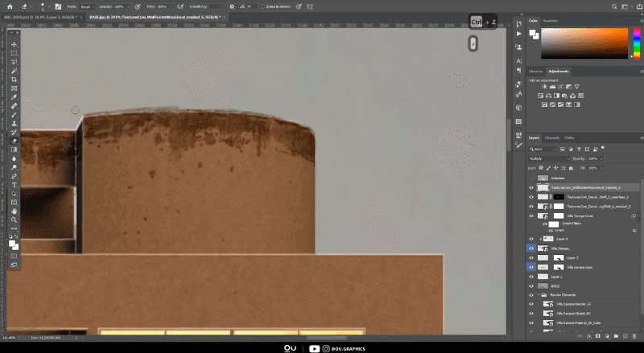This screenshot has height=353, width=644.
Task: Select the Move tool
Action: [14, 43]
